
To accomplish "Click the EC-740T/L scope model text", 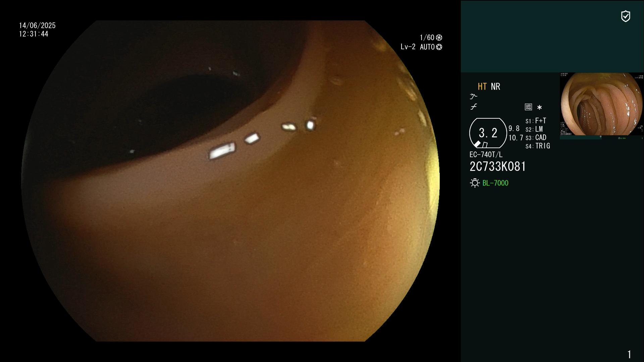I will (x=486, y=155).
